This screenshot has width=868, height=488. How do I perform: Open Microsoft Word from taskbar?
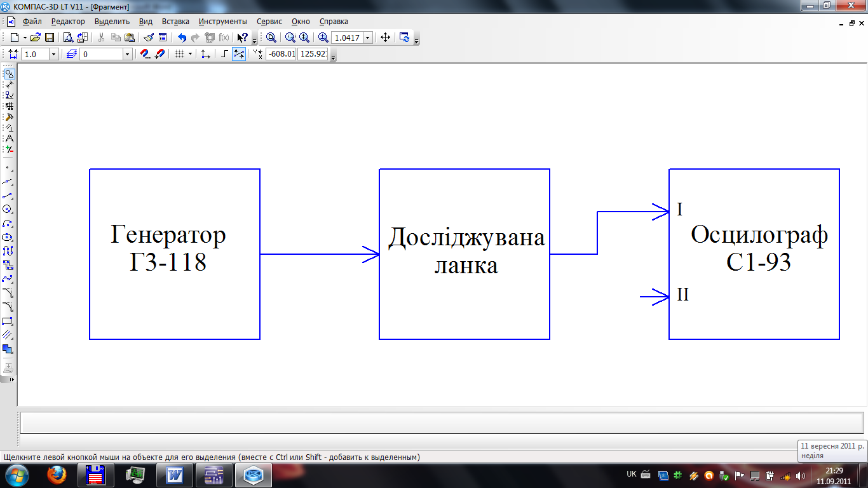(x=174, y=475)
